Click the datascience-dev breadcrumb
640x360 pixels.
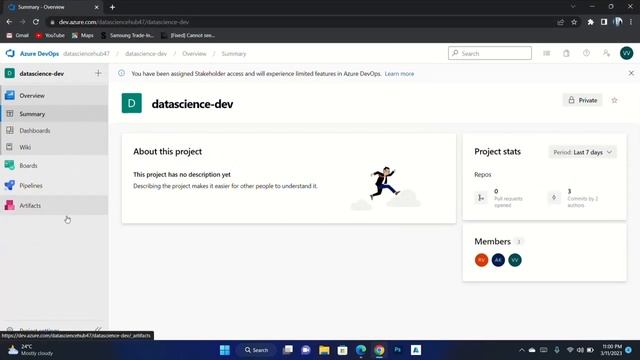pos(146,53)
